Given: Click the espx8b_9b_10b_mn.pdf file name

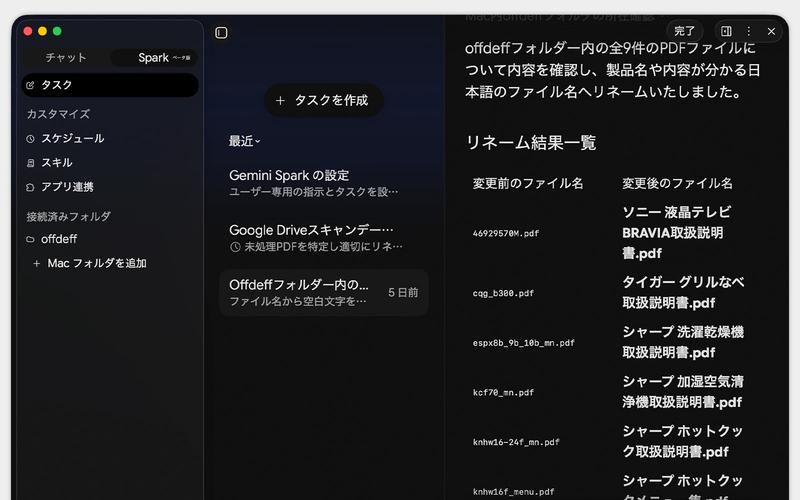Looking at the screenshot, I should pos(523,343).
